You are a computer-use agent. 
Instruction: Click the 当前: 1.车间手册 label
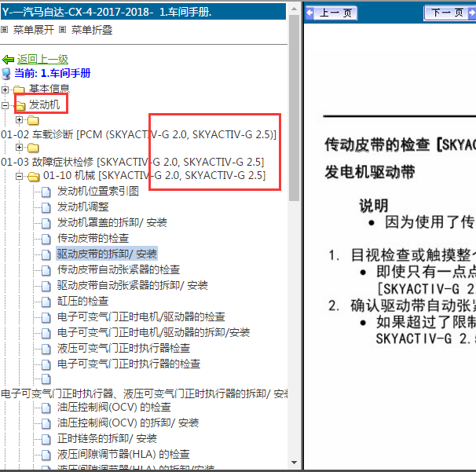53,73
